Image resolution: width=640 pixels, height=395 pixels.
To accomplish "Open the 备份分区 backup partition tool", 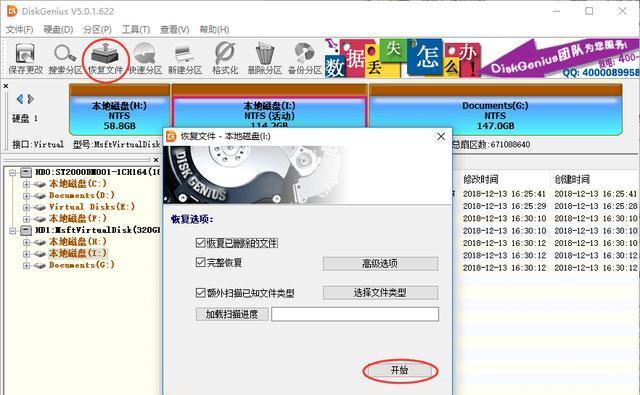I will pos(305,59).
